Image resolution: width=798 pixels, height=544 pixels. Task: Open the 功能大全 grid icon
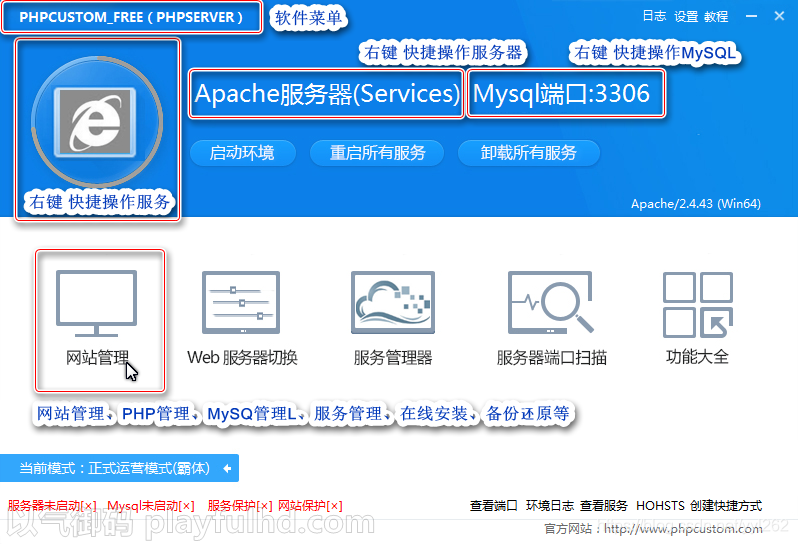(698, 304)
